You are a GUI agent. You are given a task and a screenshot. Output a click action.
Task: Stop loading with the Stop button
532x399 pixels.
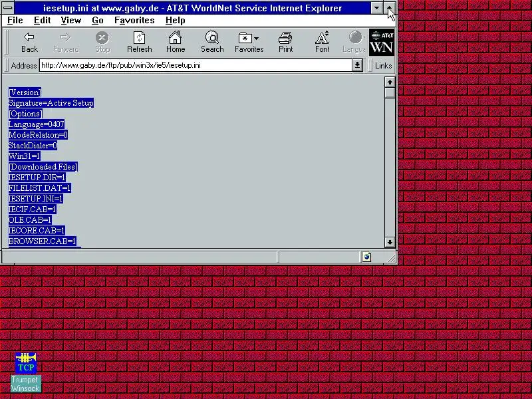[x=102, y=42]
